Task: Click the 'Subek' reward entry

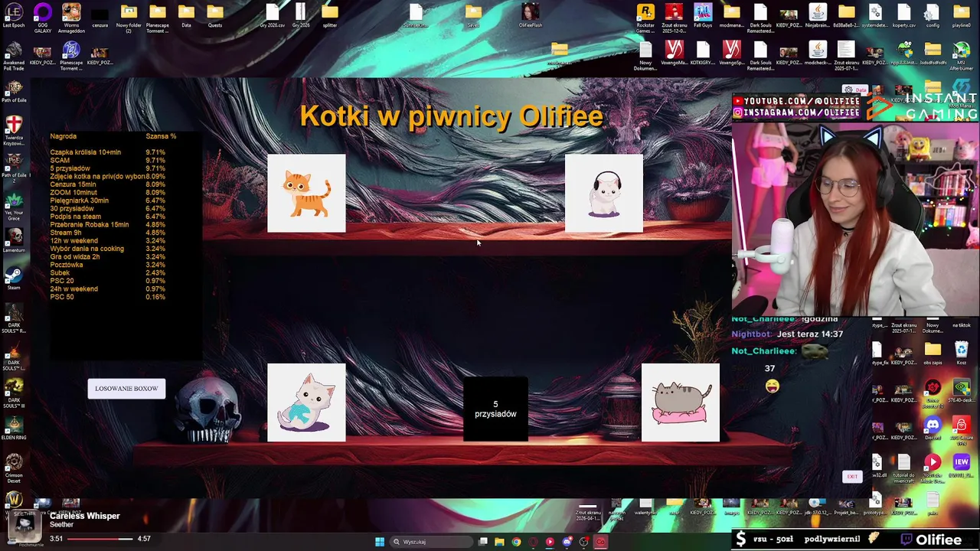Action: click(x=107, y=273)
